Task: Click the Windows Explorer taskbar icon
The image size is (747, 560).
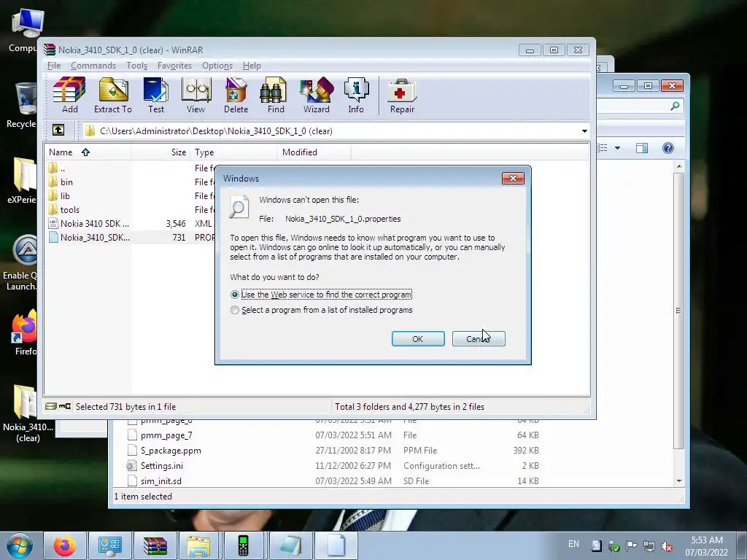Action: [x=198, y=545]
